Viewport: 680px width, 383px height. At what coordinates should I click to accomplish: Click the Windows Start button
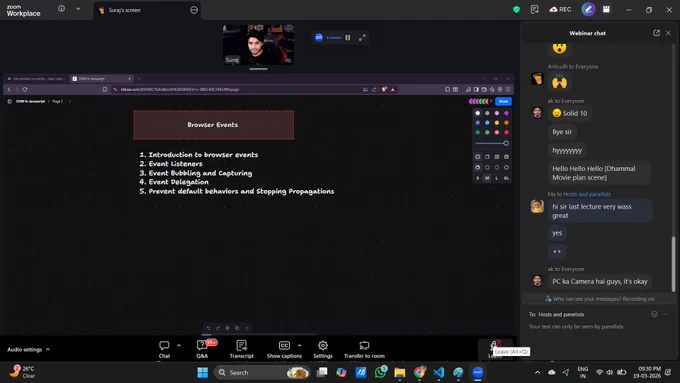click(x=203, y=372)
